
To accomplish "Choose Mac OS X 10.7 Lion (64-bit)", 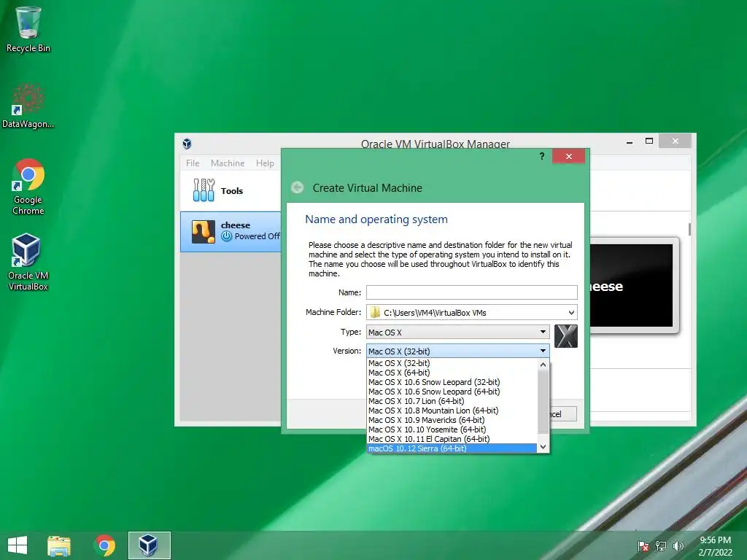I will pyautogui.click(x=452, y=401).
